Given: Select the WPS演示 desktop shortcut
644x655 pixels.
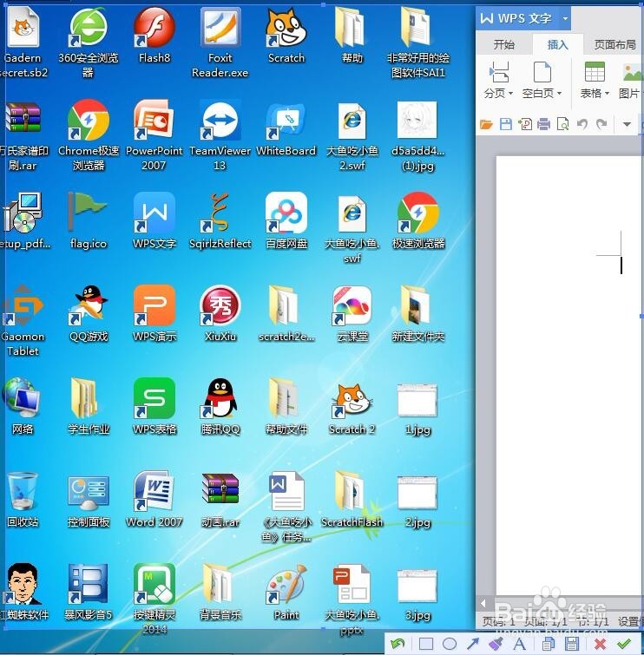Looking at the screenshot, I should pos(154,314).
